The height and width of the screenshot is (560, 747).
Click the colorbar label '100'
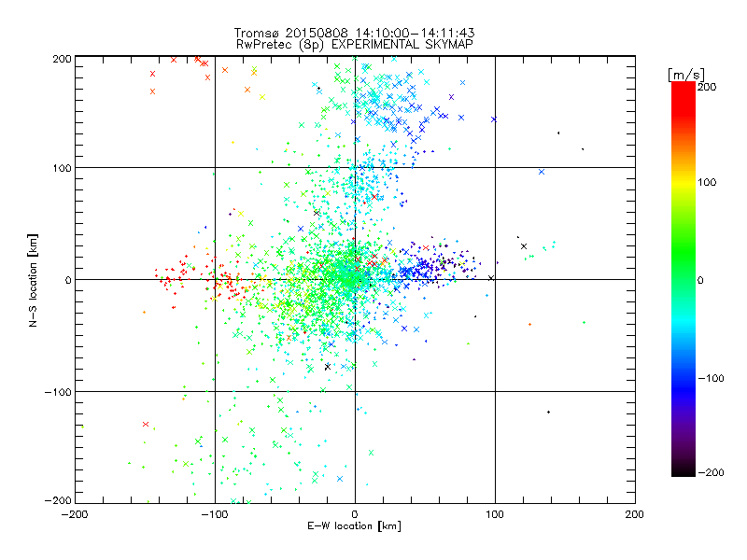click(707, 182)
